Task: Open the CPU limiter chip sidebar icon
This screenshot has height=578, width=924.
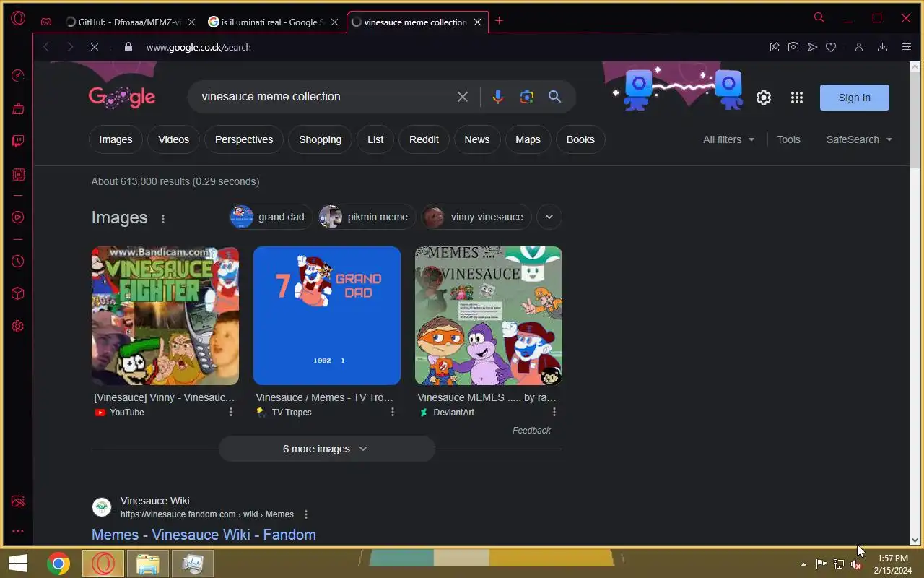Action: 18,174
